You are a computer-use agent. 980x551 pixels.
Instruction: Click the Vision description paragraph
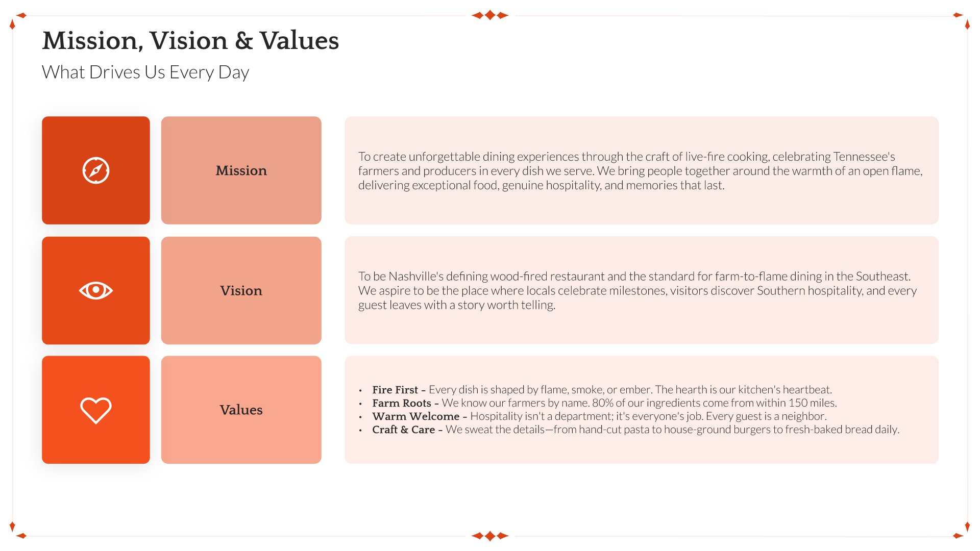pyautogui.click(x=638, y=291)
